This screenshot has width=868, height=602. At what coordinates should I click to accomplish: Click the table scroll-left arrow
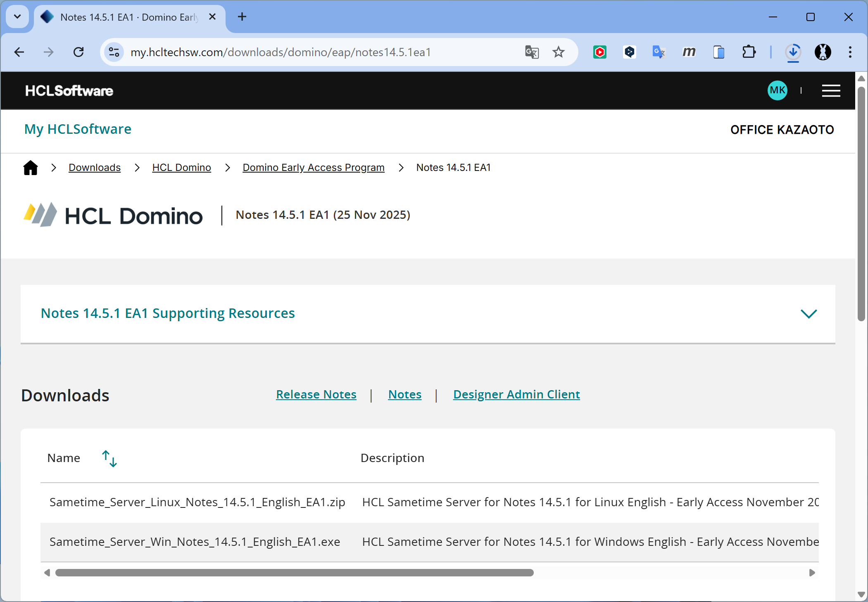(47, 573)
